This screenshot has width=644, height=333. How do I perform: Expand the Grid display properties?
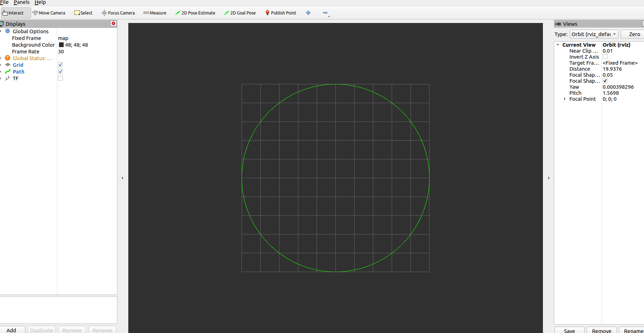point(1,65)
